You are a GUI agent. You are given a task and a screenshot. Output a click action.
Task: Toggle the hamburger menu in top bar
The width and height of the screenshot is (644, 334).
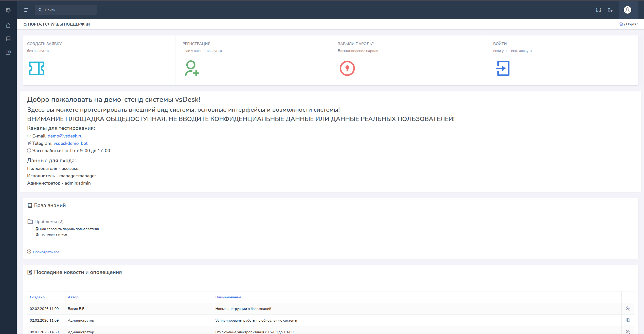[27, 10]
